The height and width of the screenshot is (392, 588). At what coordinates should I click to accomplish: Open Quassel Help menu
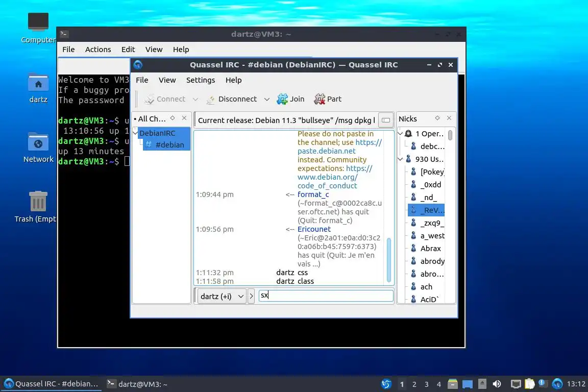(233, 80)
